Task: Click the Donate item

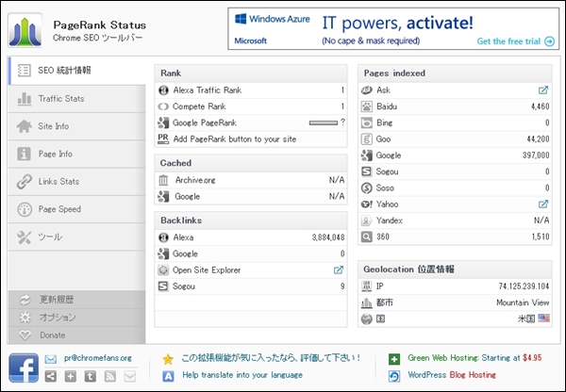Action: click(77, 335)
